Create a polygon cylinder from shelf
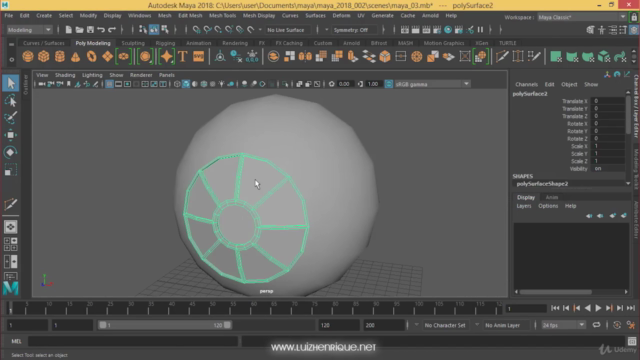The height and width of the screenshot is (360, 640). (x=60, y=56)
